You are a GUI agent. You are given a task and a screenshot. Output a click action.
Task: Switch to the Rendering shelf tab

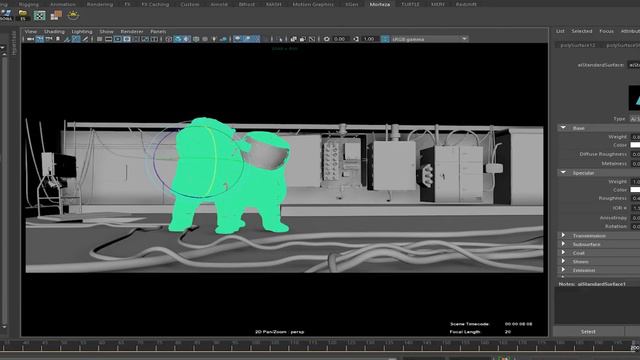tap(100, 4)
